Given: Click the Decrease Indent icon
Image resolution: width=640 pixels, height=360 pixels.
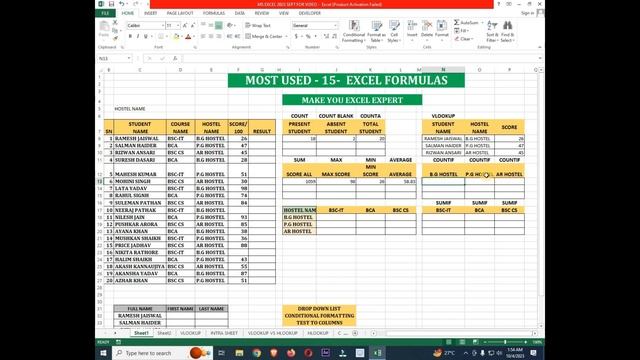Looking at the screenshot, I should pos(229,36).
